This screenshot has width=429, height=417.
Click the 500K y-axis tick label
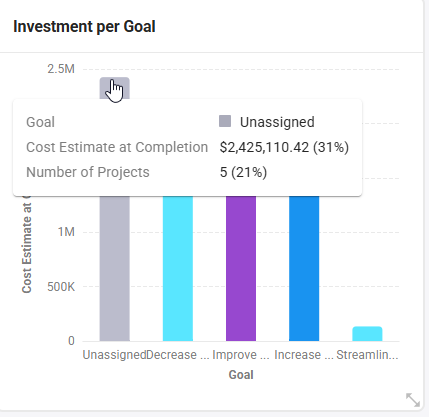pyautogui.click(x=61, y=286)
